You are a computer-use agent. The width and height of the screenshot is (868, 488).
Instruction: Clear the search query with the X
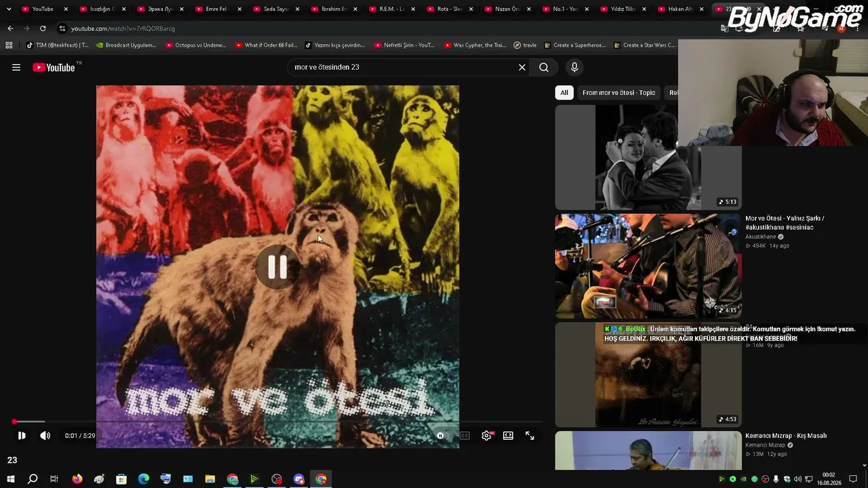point(522,67)
